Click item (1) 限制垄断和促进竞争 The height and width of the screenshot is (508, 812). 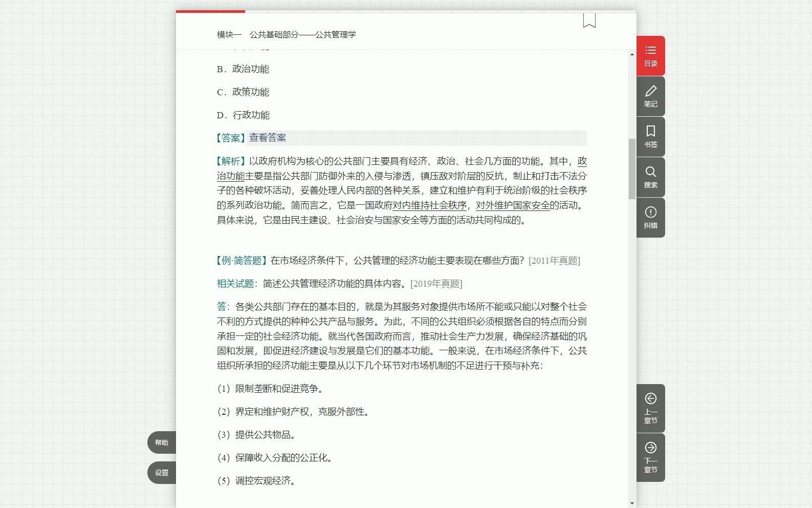[x=271, y=389]
